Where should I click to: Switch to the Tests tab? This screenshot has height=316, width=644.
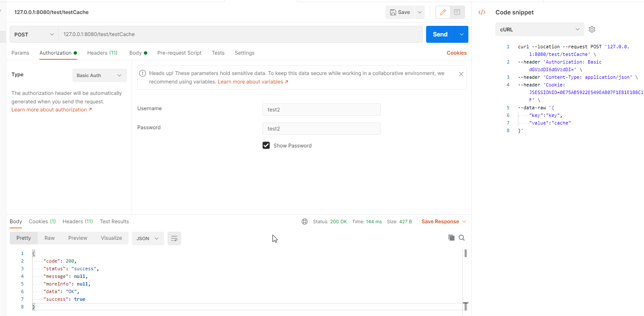point(218,53)
